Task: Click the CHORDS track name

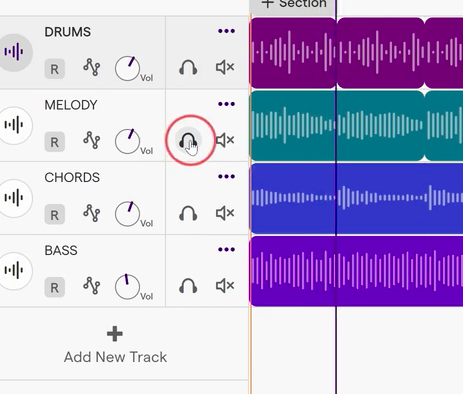Action: (72, 178)
